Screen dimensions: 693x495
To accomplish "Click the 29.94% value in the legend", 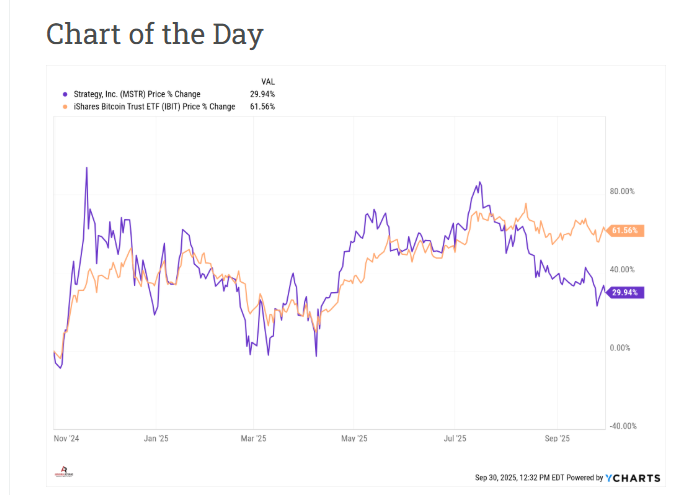I will click(x=262, y=94).
